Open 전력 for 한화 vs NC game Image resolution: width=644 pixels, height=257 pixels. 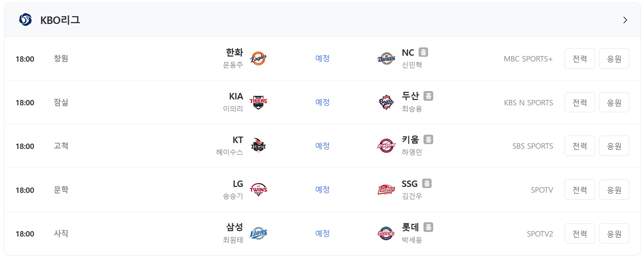tap(580, 58)
